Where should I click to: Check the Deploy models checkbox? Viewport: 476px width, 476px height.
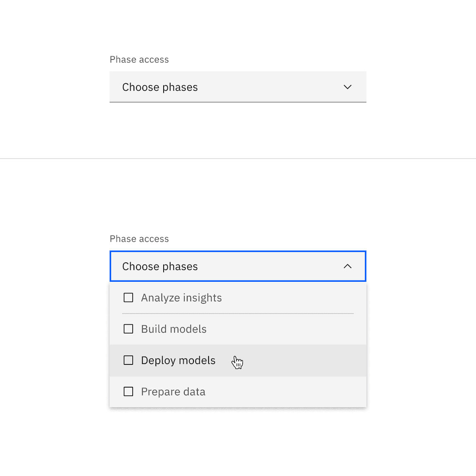(x=128, y=360)
